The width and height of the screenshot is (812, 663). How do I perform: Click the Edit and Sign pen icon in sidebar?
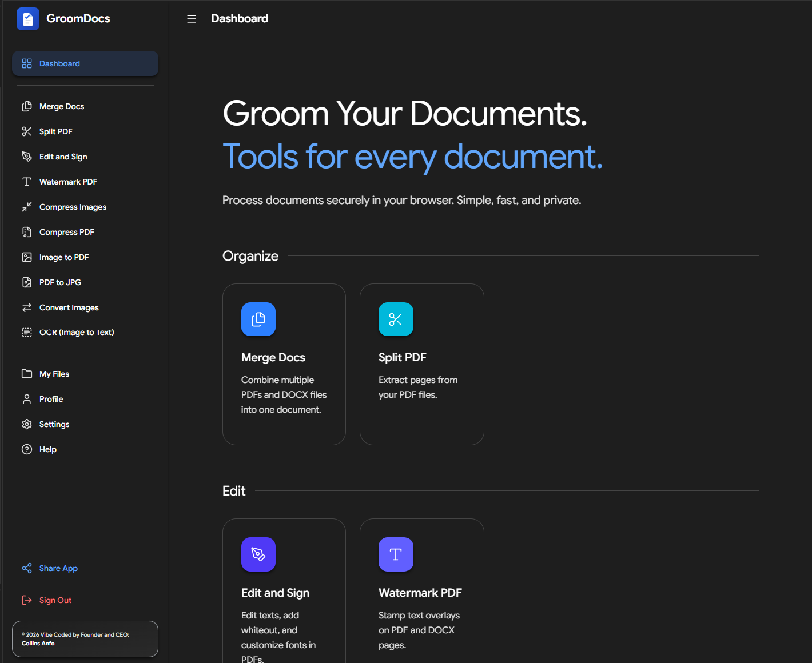click(x=27, y=157)
